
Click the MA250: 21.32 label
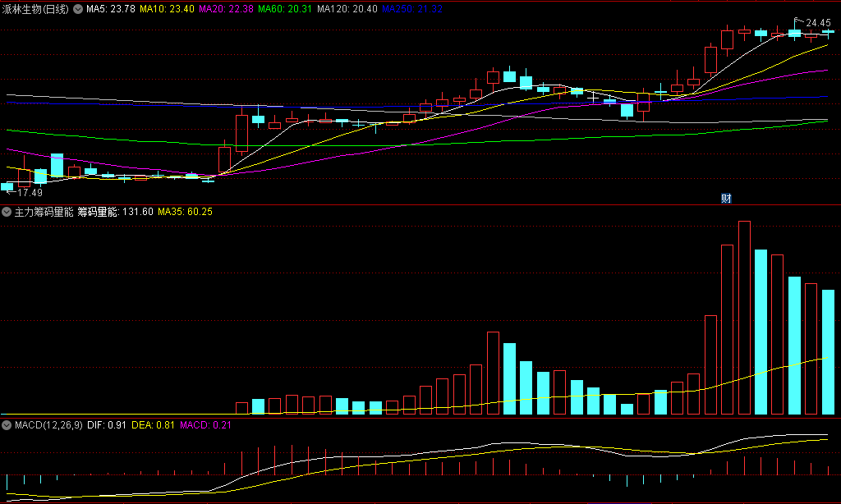pyautogui.click(x=412, y=9)
